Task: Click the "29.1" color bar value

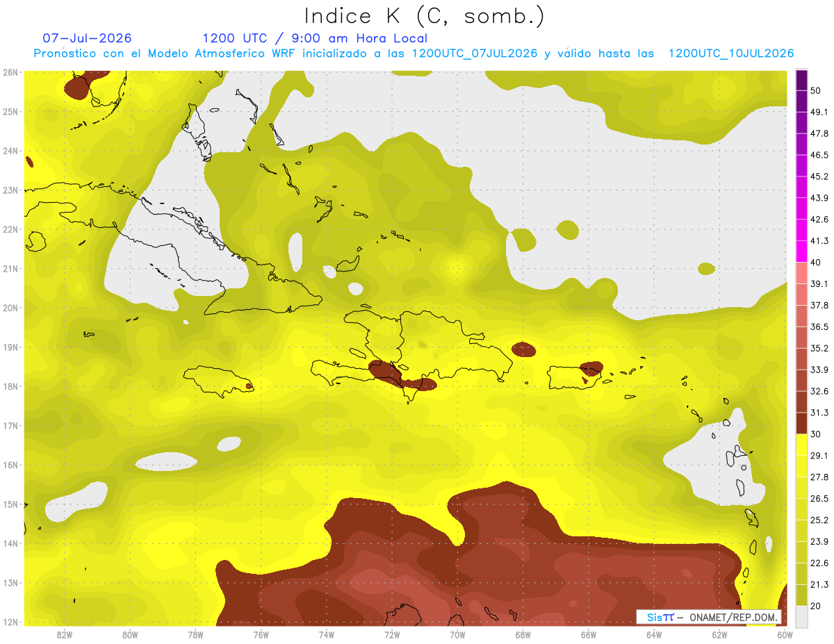Action: click(x=819, y=455)
